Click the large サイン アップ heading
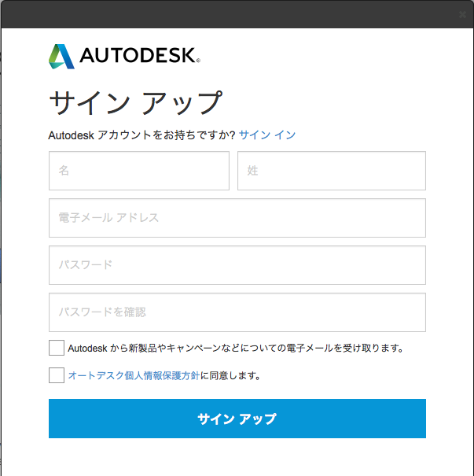474x476 pixels. 135,102
